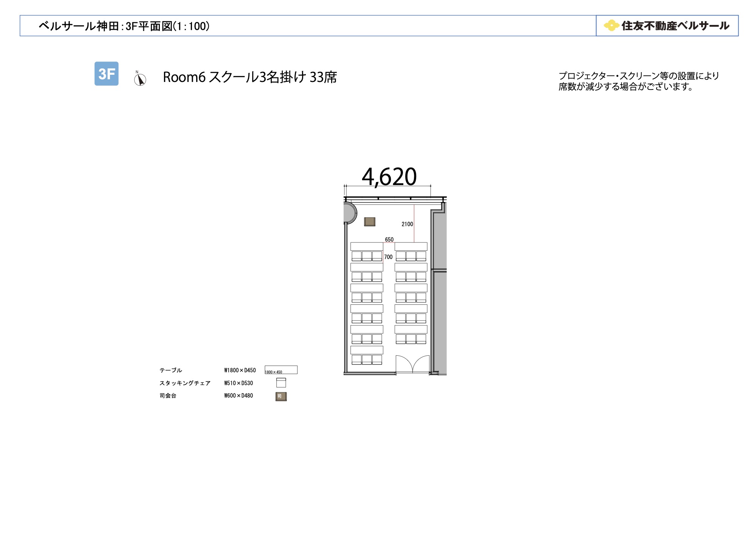Click the note line 席数が減少する場合がございます。
Image resolution: width=756 pixels, height=534 pixels.
coord(626,86)
